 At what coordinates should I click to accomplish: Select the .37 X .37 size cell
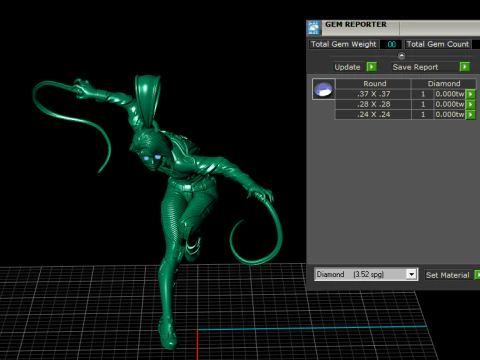373,94
